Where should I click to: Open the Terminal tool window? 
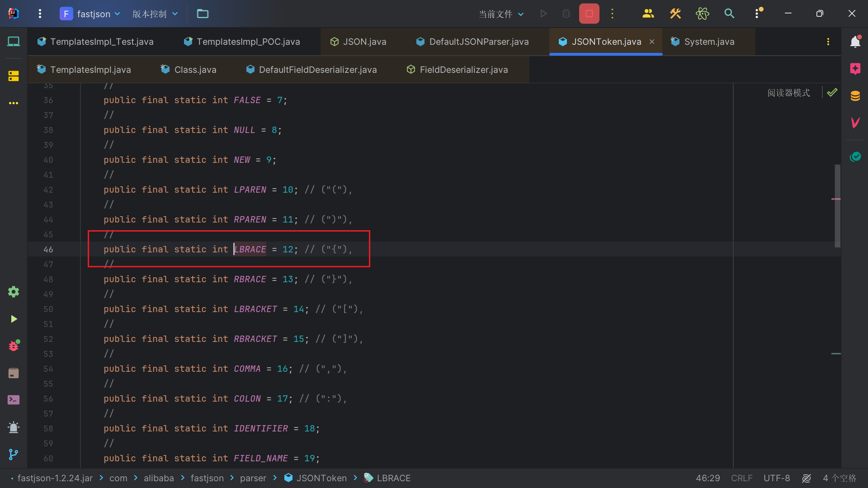tap(14, 400)
